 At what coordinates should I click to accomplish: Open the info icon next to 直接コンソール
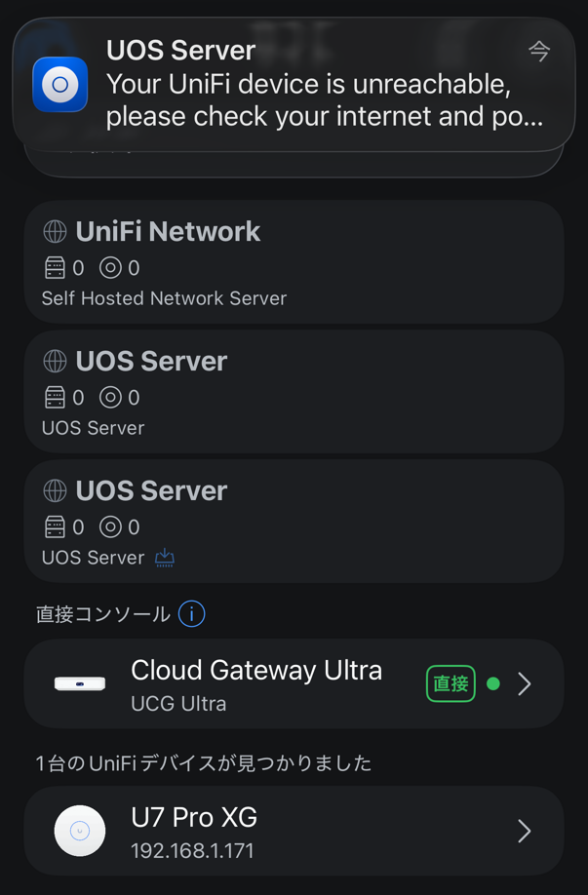pos(192,614)
